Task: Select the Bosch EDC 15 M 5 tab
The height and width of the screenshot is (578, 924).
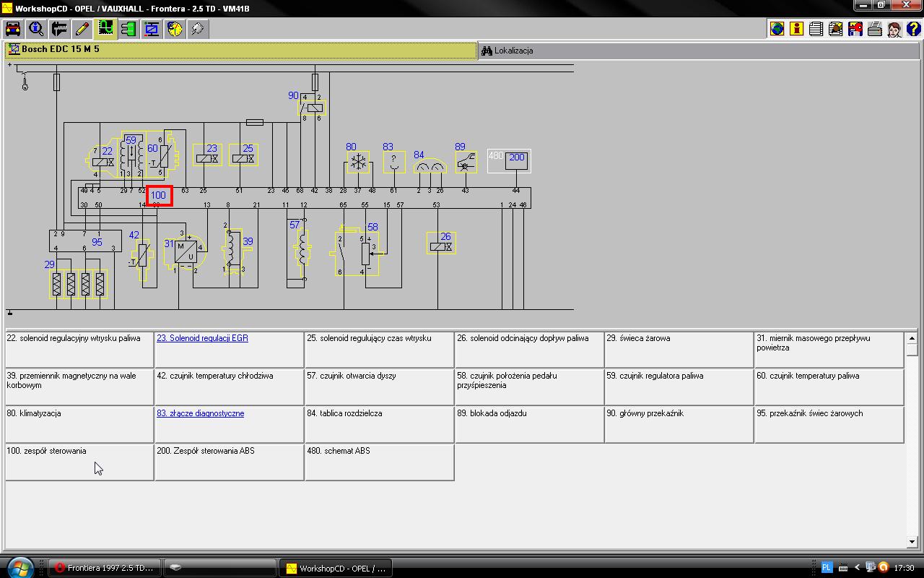Action: pos(61,50)
